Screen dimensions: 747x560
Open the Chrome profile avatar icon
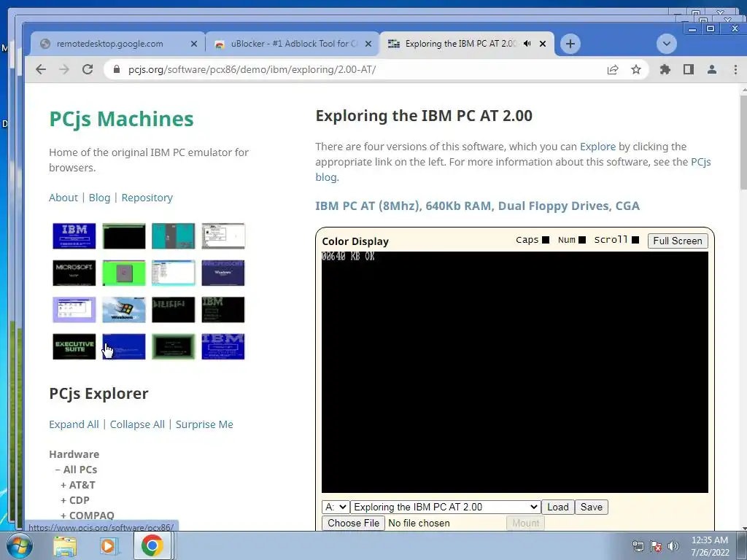coord(712,69)
